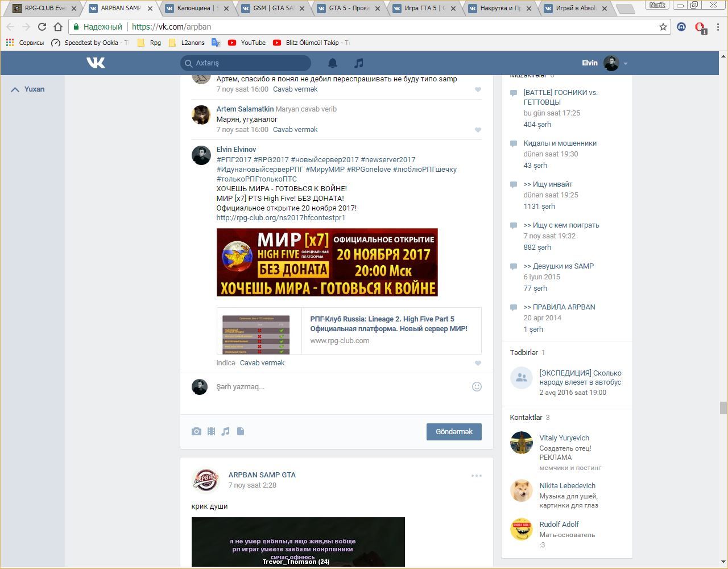Like Artem Salamatkin's comment heart icon
The width and height of the screenshot is (728, 569).
coord(478,130)
